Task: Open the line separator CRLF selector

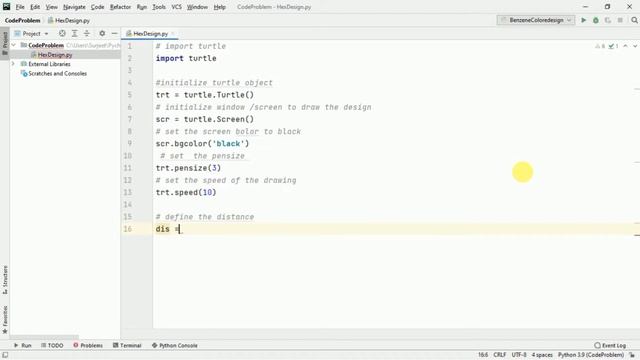Action: click(500, 355)
